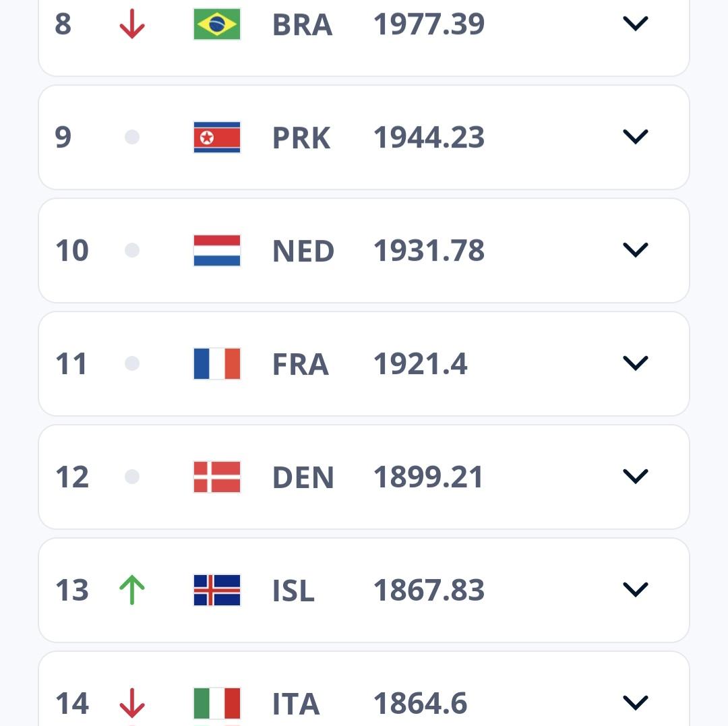Click the NED team code label
The image size is (728, 726).
click(x=303, y=251)
